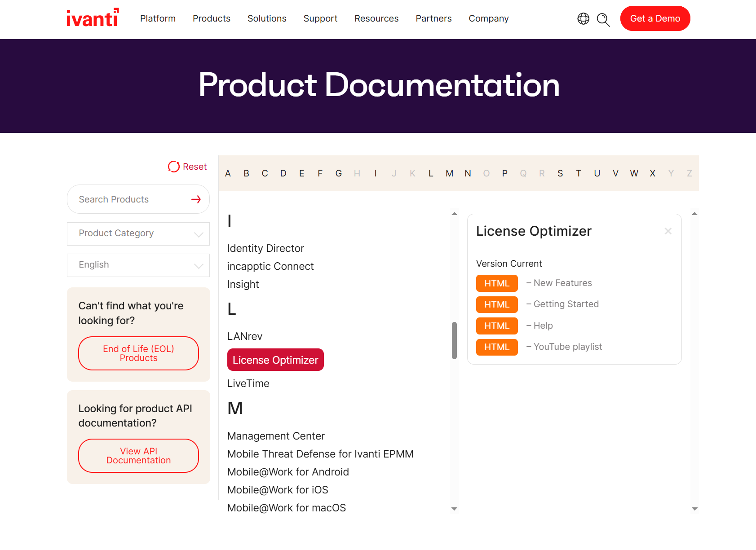The width and height of the screenshot is (756, 550).
Task: Click details panel scroll down arrow
Action: pyautogui.click(x=694, y=509)
